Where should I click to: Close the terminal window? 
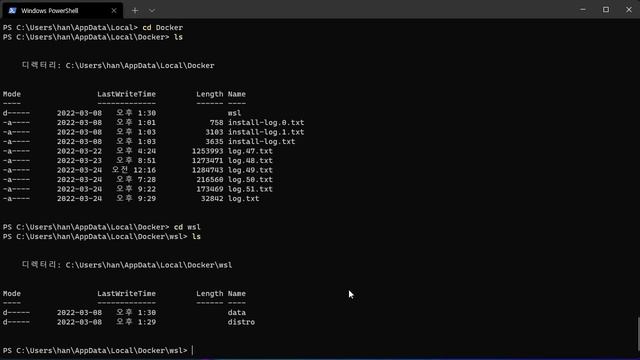pos(629,9)
